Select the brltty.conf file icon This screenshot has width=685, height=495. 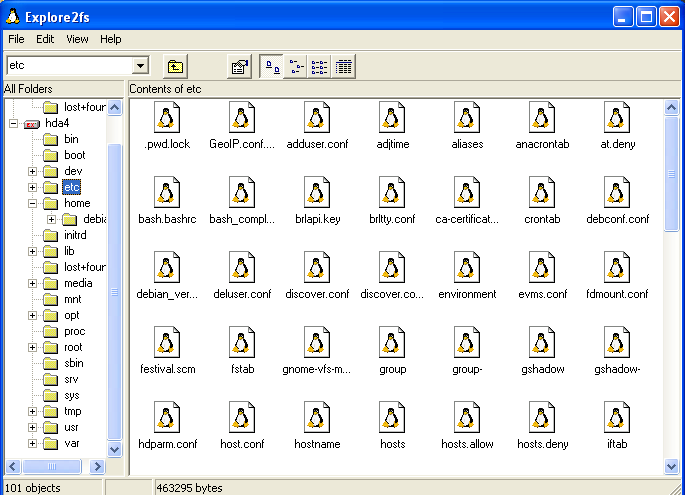392,192
